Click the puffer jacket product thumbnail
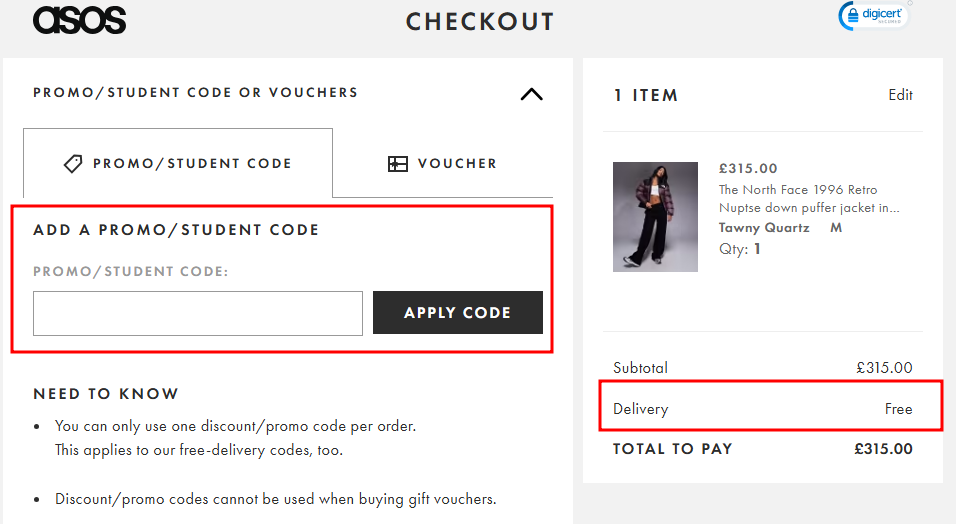 pyautogui.click(x=655, y=217)
